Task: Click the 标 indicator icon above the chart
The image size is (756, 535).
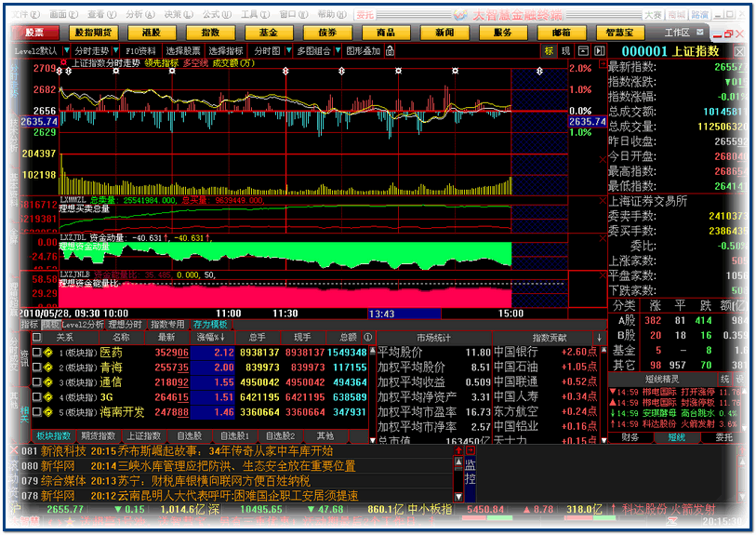Action: (550, 51)
